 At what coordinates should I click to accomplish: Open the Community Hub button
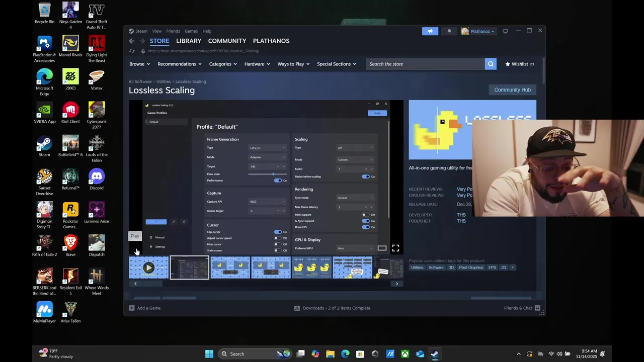[512, 89]
